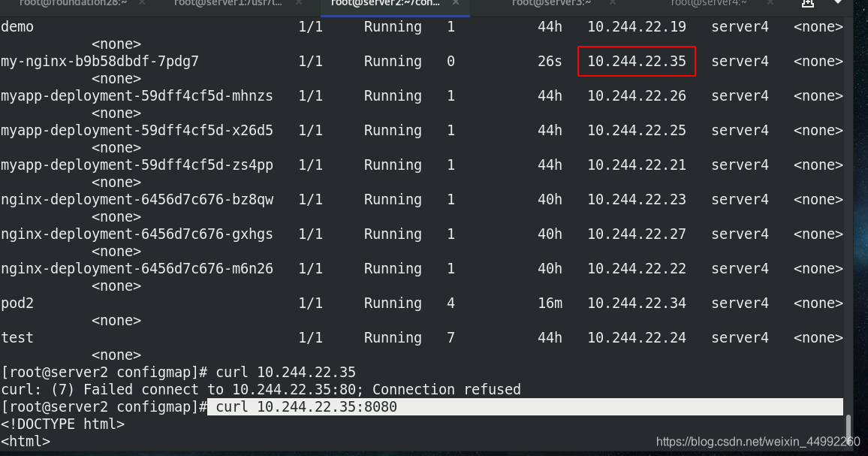Click the restart count 4 for pod2

pos(451,303)
